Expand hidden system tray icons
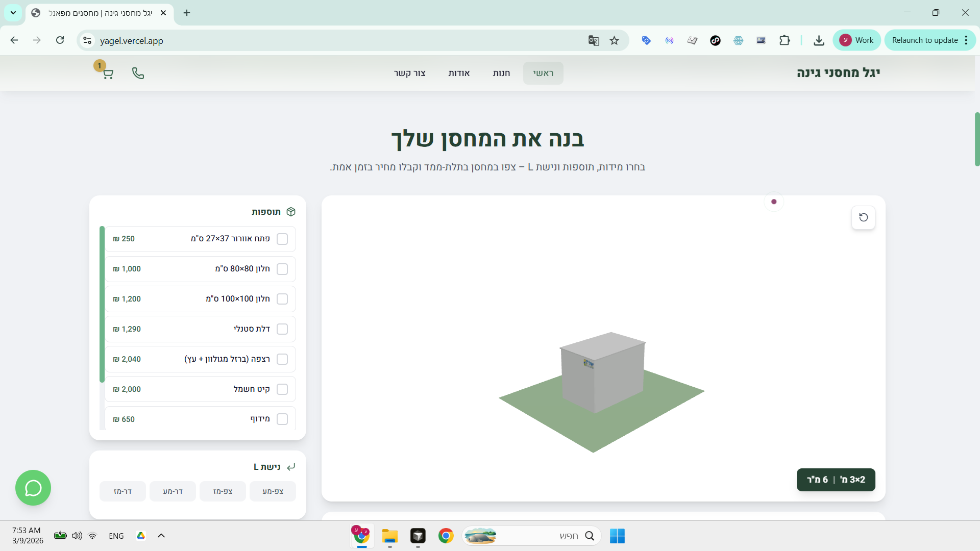 coord(161,536)
